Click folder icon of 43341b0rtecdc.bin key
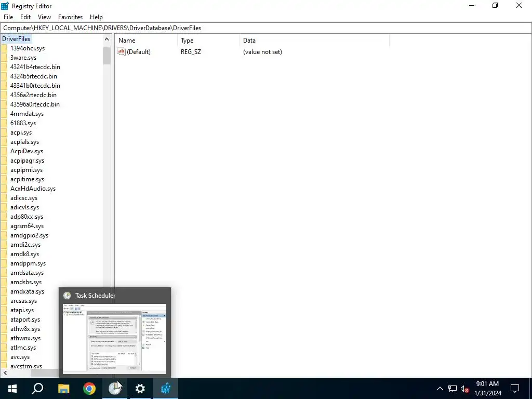Image resolution: width=532 pixels, height=399 pixels. tap(4, 86)
